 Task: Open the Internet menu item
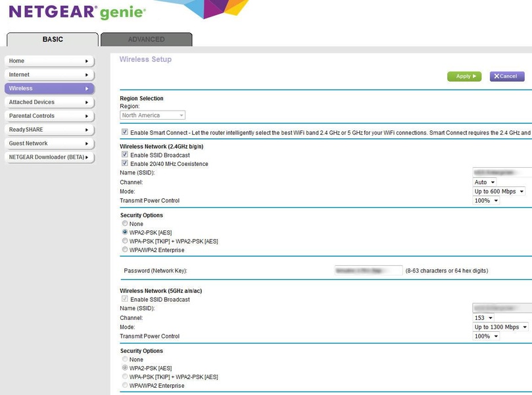(x=49, y=74)
